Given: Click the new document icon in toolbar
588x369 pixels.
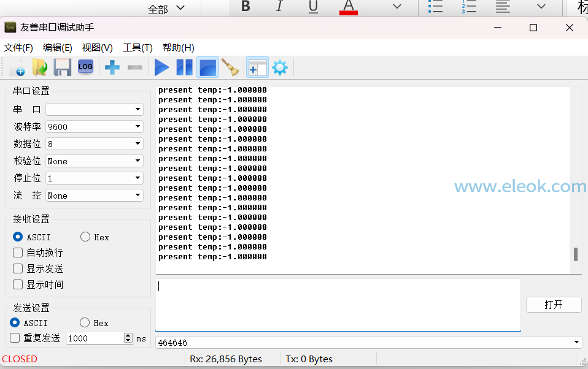Looking at the screenshot, I should pos(17,68).
